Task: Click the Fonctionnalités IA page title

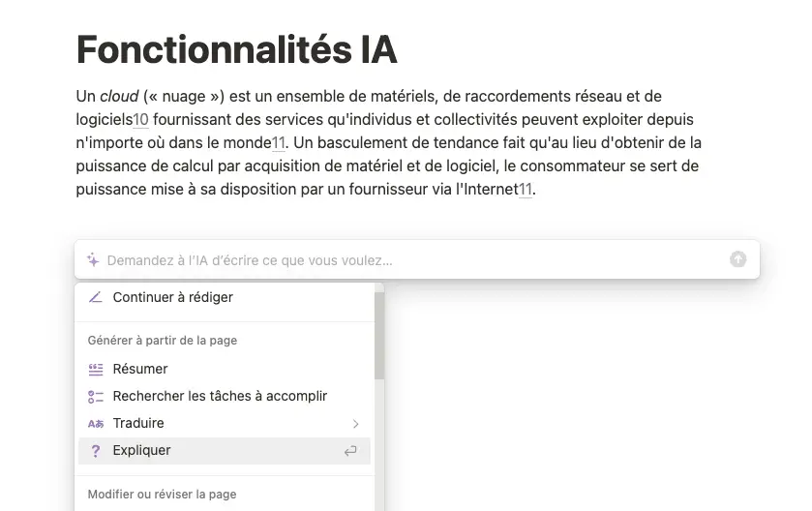Action: pyautogui.click(x=237, y=49)
